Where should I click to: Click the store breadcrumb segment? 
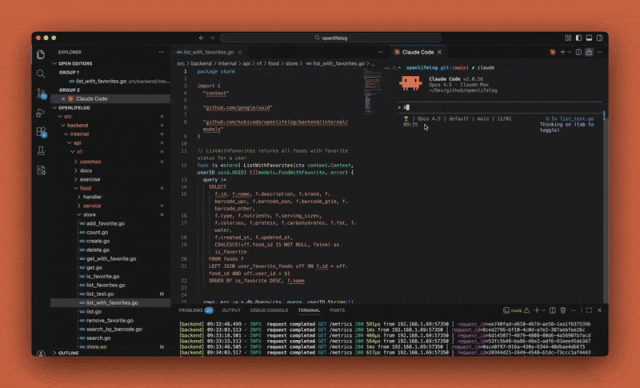point(291,64)
